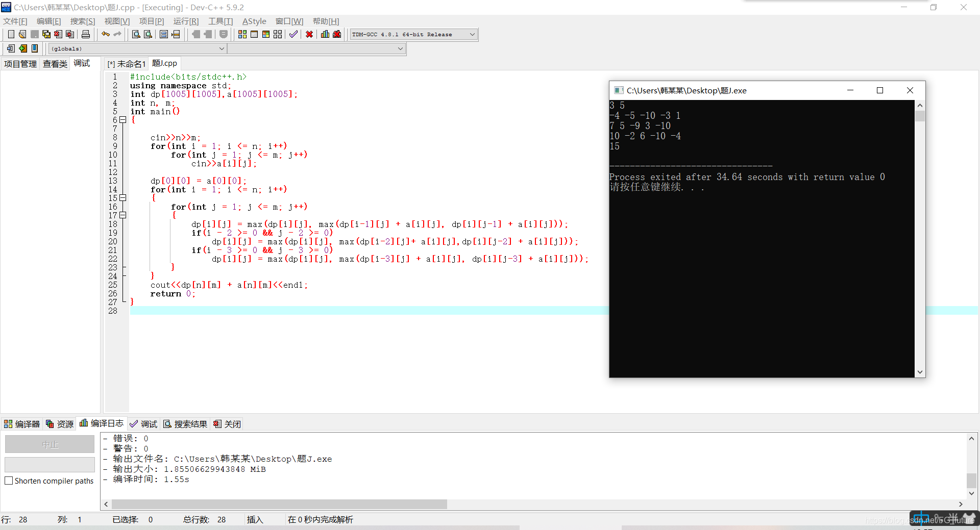Open the (globals) scope dropdown
Viewport: 980px width, 530px height.
(x=222, y=48)
